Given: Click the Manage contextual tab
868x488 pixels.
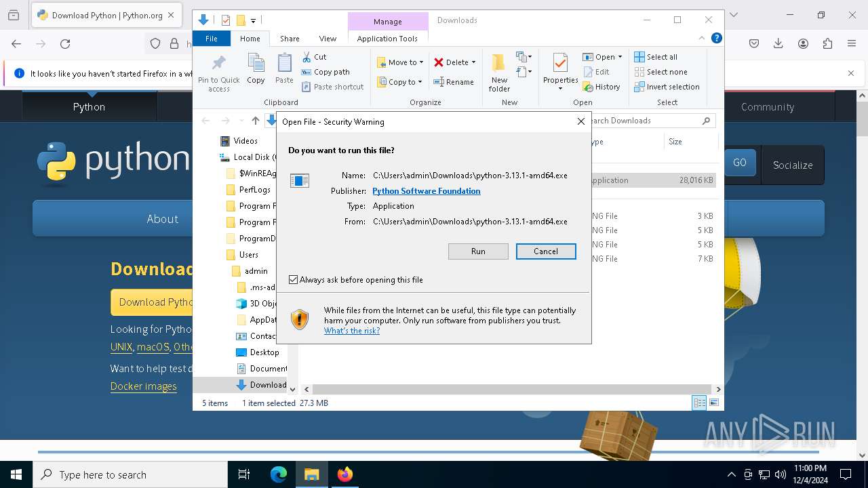Looking at the screenshot, I should click(x=388, y=22).
